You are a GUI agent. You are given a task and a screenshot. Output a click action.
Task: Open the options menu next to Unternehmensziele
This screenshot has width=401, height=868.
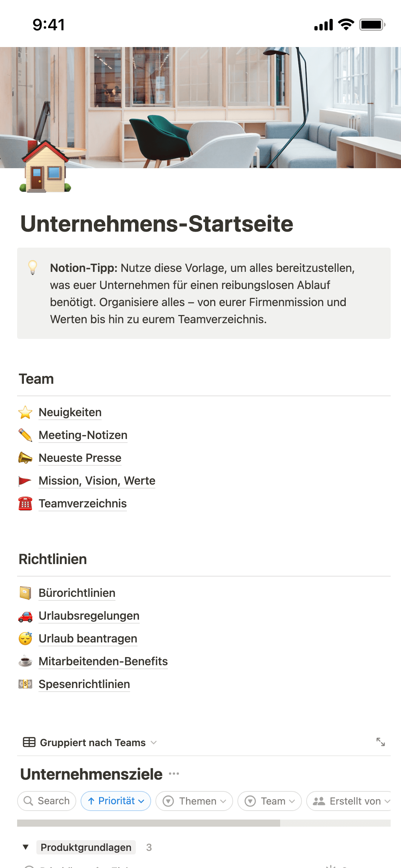pyautogui.click(x=174, y=774)
